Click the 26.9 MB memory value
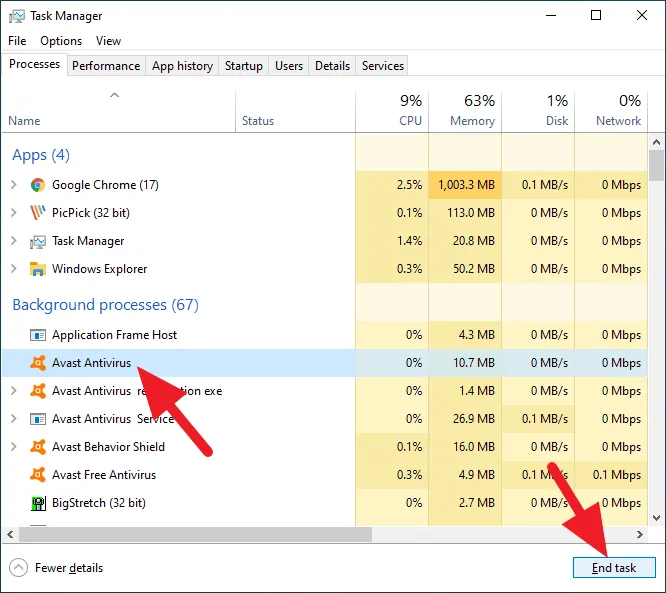The height and width of the screenshot is (593, 666). coord(474,419)
